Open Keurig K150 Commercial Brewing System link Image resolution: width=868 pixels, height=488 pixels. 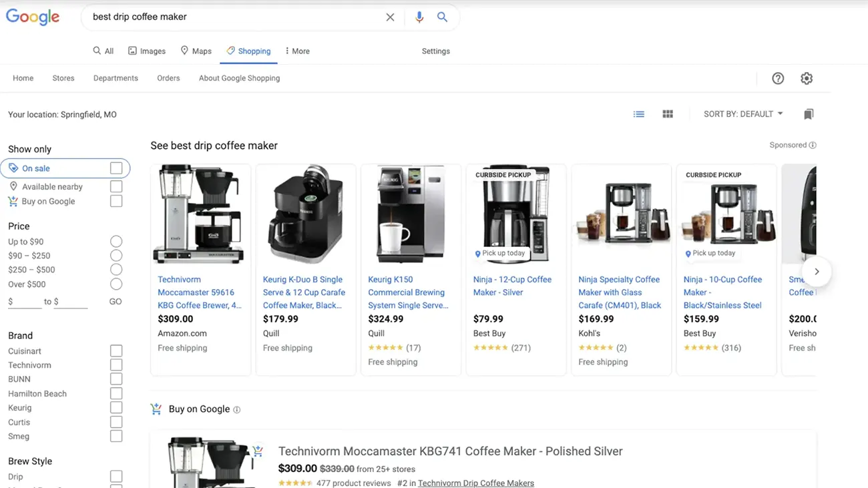point(409,292)
